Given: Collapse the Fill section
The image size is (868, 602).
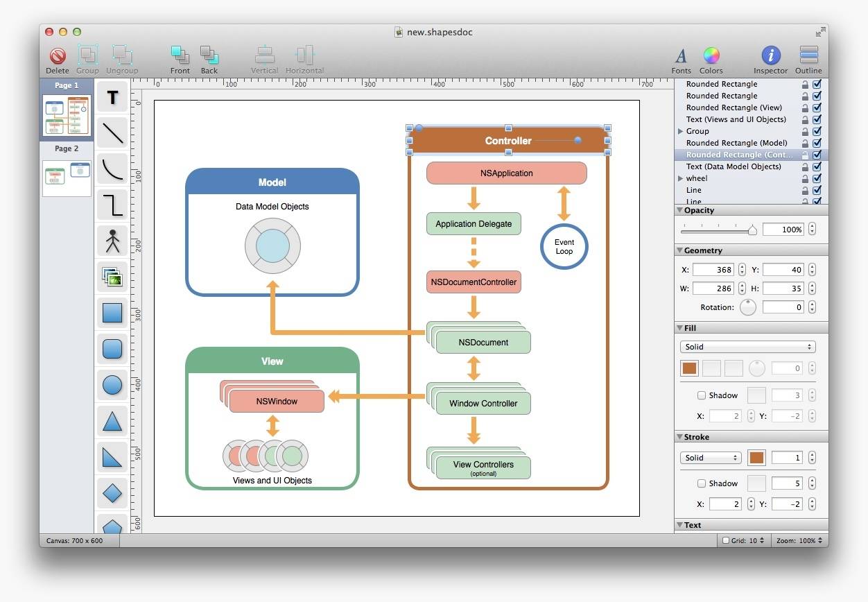Looking at the screenshot, I should pos(679,328).
